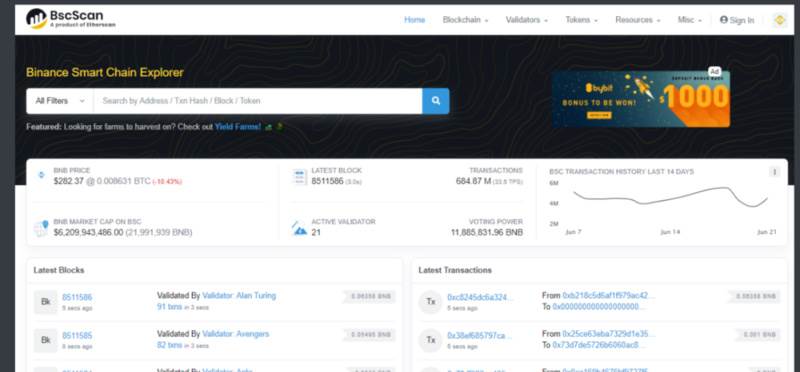Click the block reward badge for block 8511585
Image resolution: width=800 pixels, height=372 pixels.
pos(370,335)
